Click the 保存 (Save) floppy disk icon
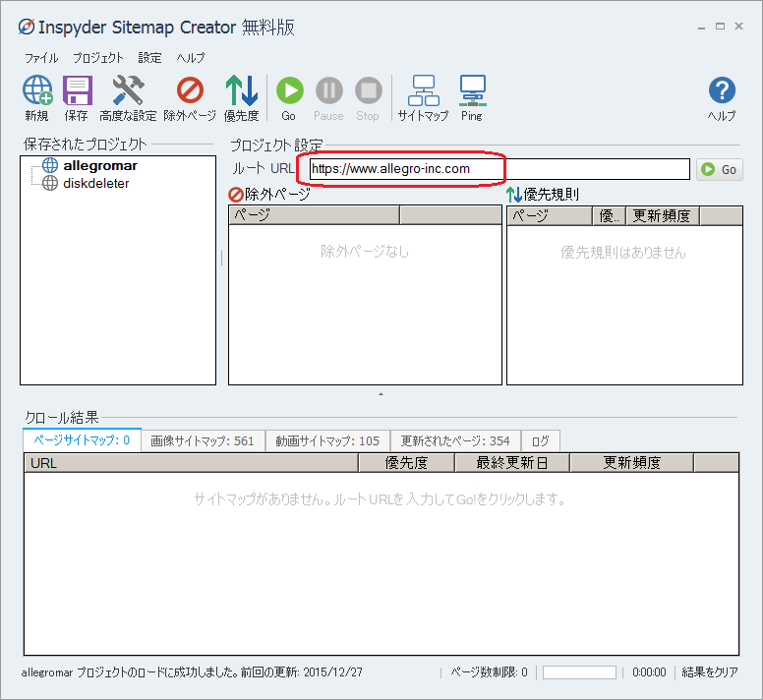 [78, 90]
